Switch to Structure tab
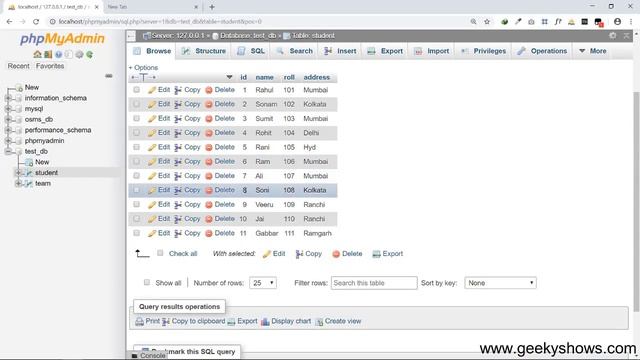 click(204, 51)
